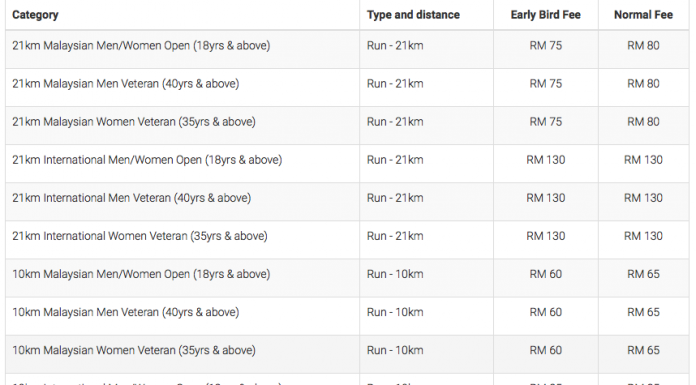Click 10km Malaysian Women Veteran category
696x385 pixels.
point(134,351)
